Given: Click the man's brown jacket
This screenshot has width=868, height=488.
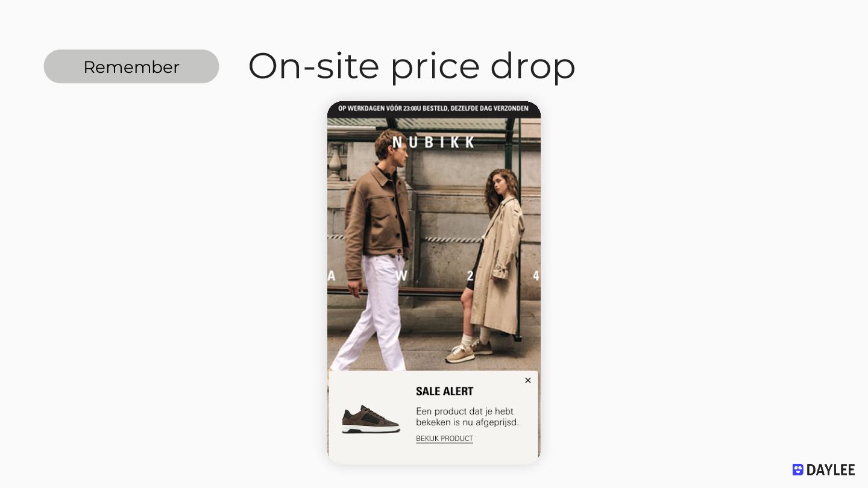Looking at the screenshot, I should pos(377,217).
